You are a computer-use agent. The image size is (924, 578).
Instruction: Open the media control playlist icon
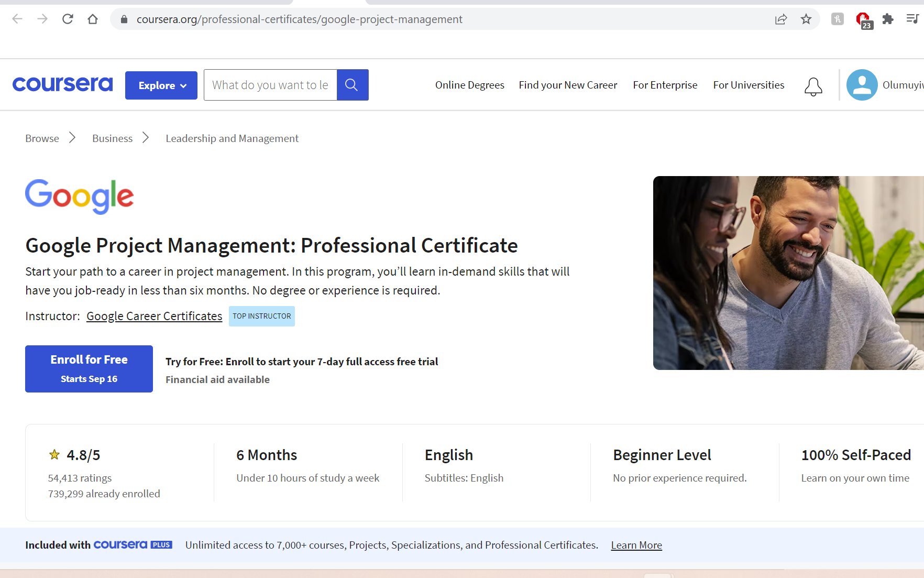point(912,19)
